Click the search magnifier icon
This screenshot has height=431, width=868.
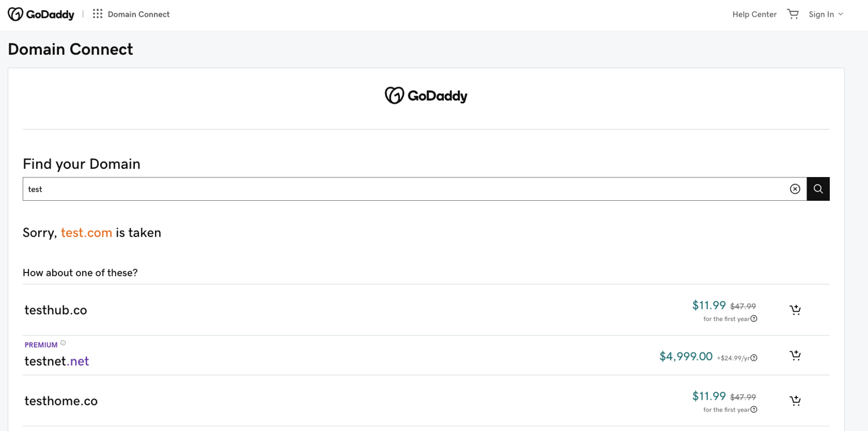tap(818, 189)
